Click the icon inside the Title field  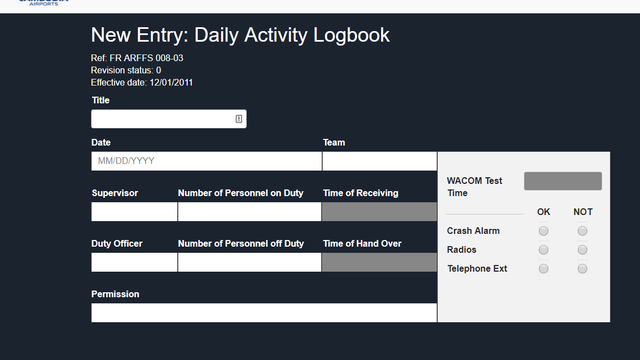(x=239, y=119)
